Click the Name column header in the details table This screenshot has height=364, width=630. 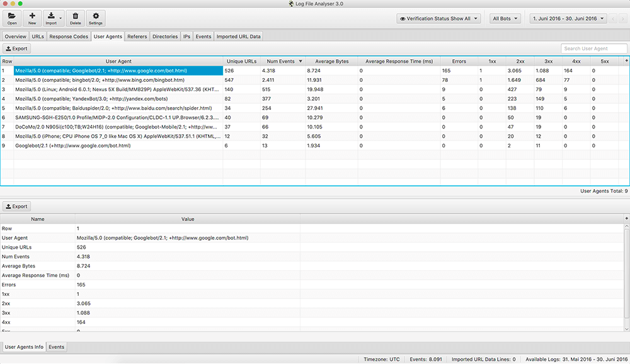38,219
